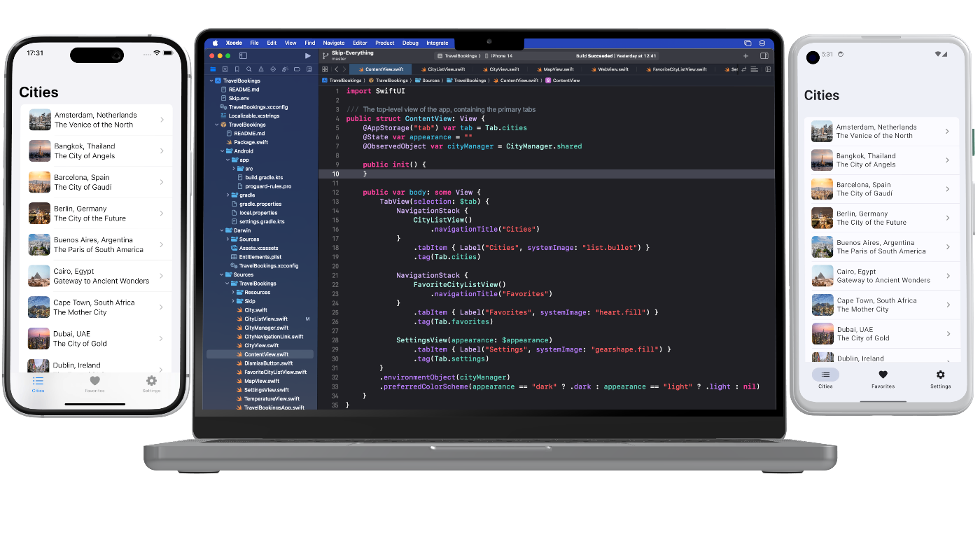Viewport: 980px width, 551px height.
Task: Open the Debug navigator icon
Action: pyautogui.click(x=285, y=69)
